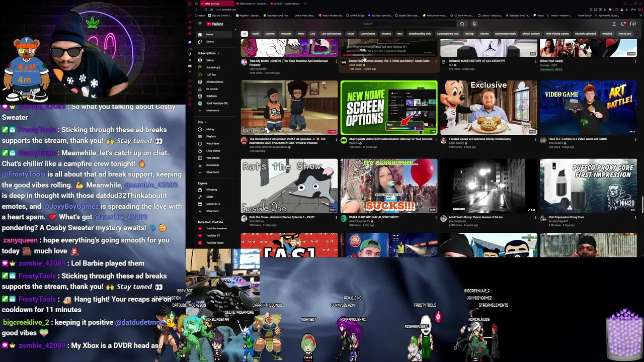Open New Home Screen Options Xbox thumbnail
644x362 pixels.
pos(389,107)
